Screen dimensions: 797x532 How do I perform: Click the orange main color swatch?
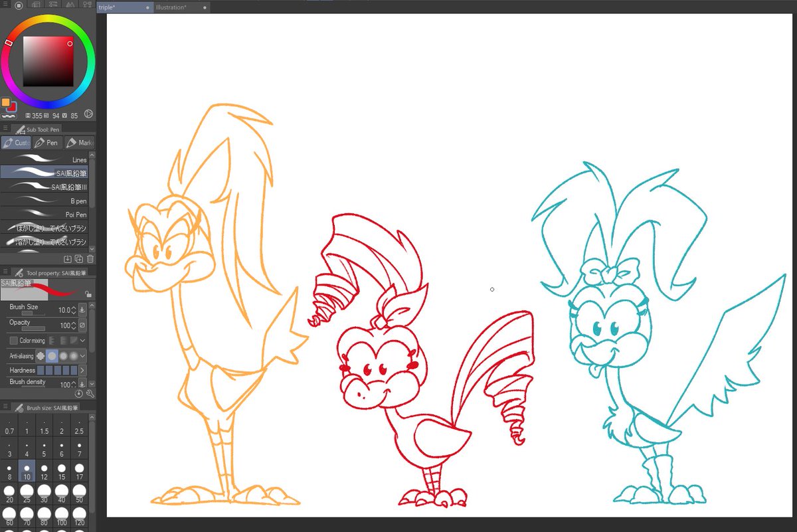coord(5,103)
